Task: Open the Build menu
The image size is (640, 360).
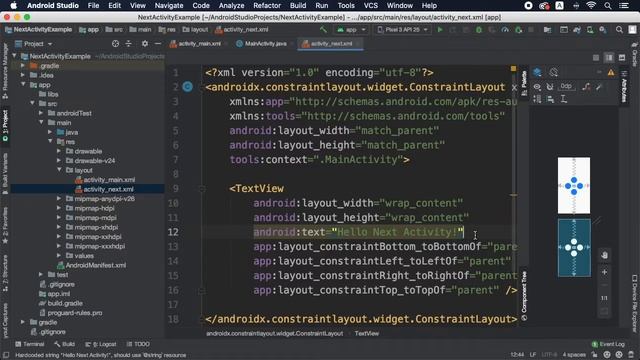Action: click(x=298, y=6)
